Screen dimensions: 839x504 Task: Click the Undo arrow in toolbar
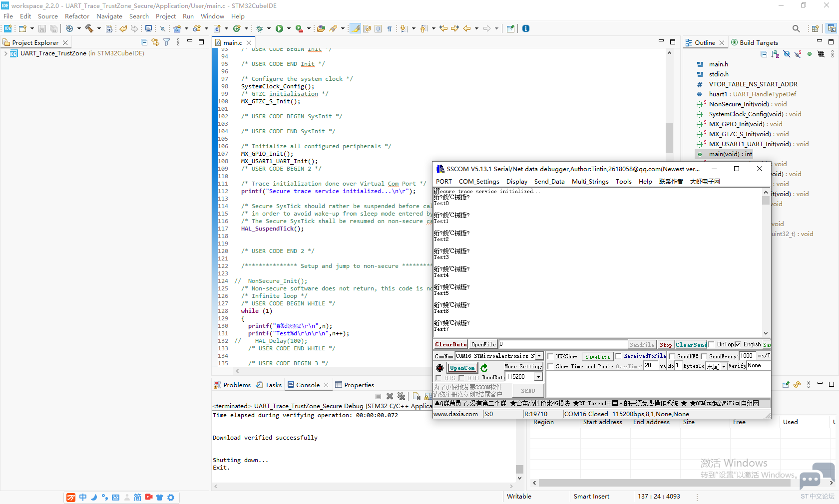tap(123, 28)
